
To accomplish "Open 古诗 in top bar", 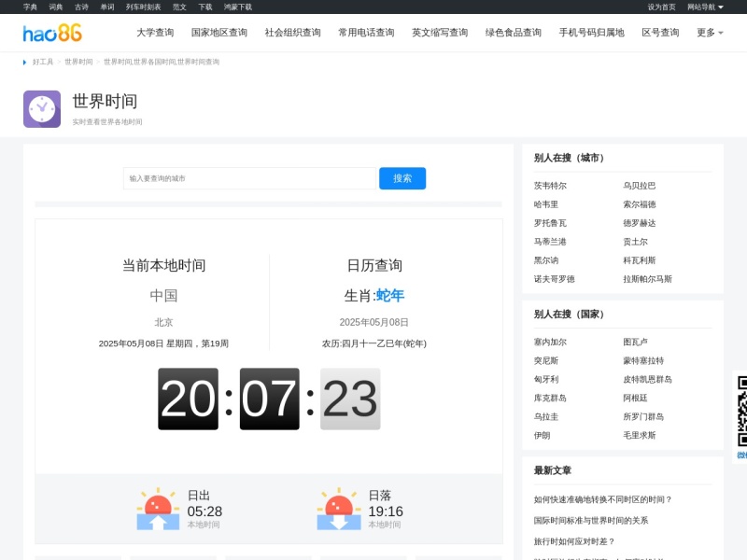I will [81, 7].
